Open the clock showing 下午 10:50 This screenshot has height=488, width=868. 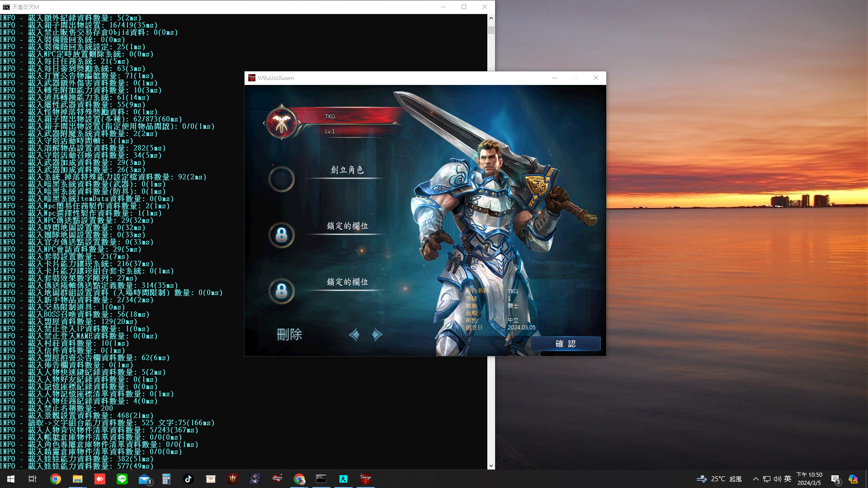pos(809,479)
